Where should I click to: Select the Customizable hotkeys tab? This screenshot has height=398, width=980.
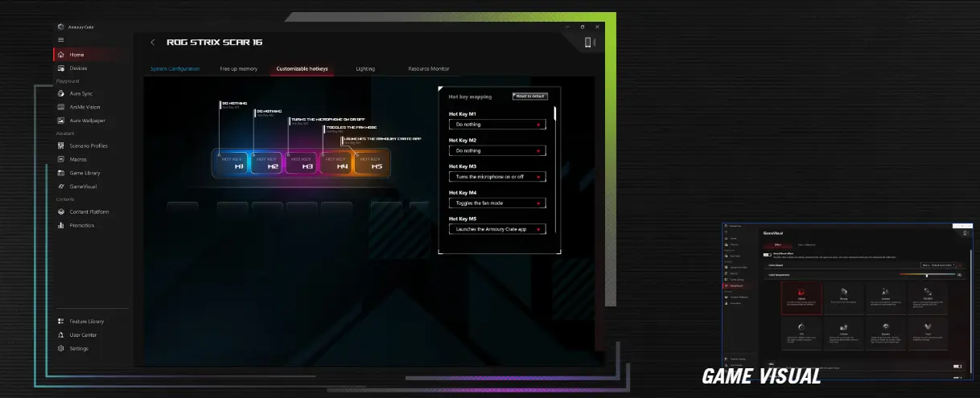point(303,69)
